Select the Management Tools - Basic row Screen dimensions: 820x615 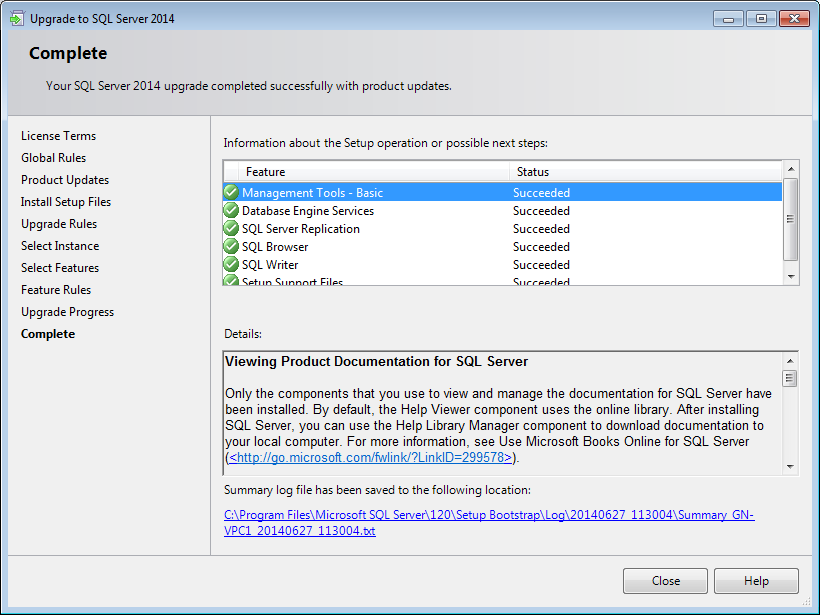(503, 192)
